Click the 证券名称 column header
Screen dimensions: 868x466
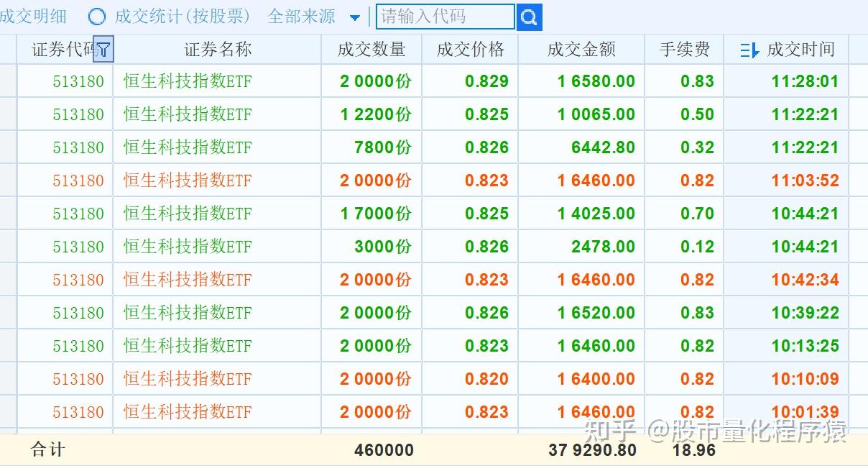[218, 50]
